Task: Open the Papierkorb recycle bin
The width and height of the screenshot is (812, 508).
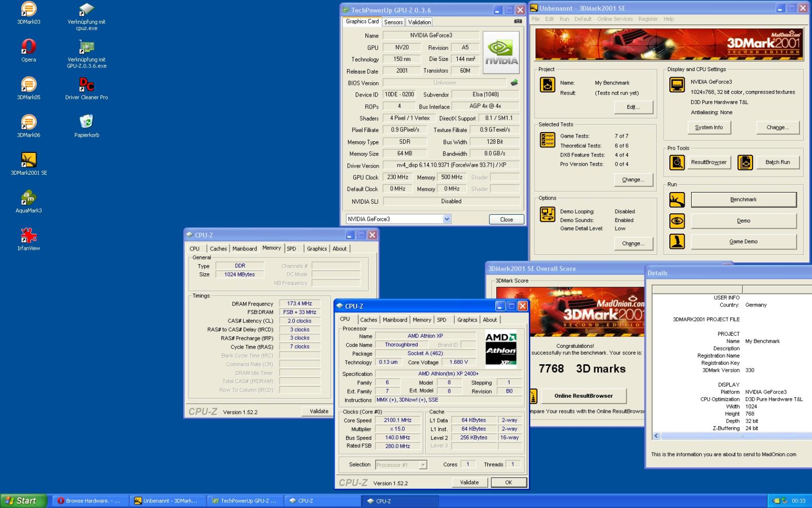Action: [x=86, y=122]
